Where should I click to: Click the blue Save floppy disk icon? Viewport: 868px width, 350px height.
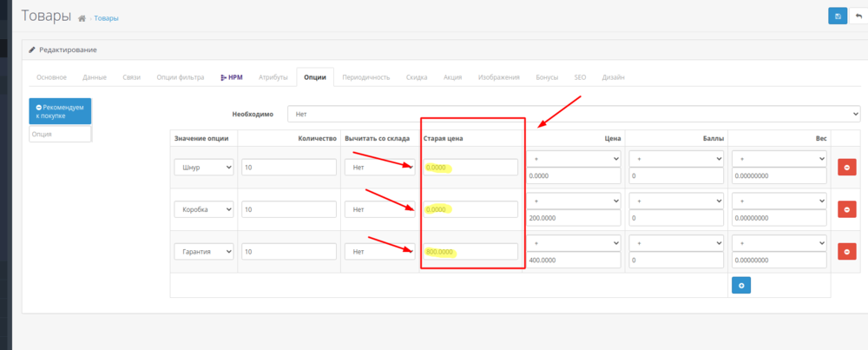tap(837, 16)
